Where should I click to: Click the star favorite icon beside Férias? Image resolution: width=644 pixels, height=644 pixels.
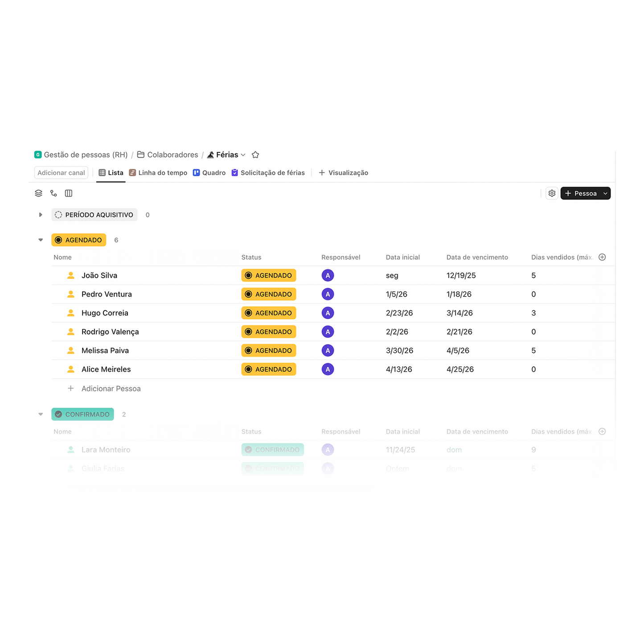[255, 155]
